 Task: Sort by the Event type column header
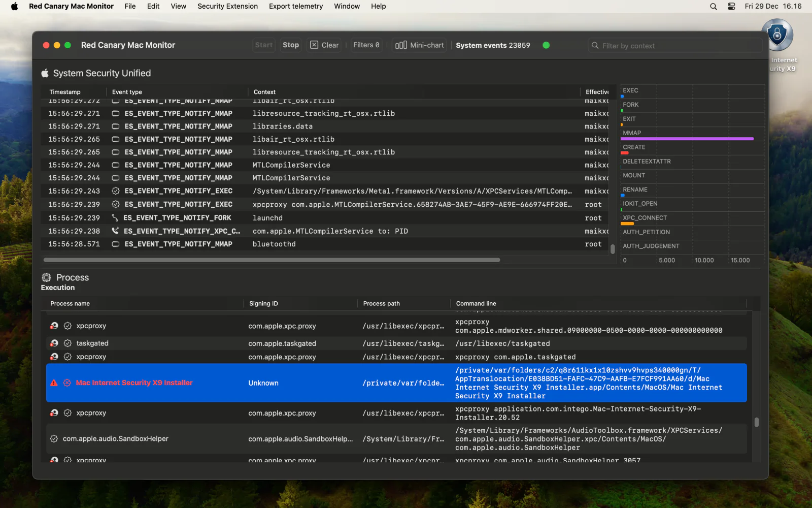pos(127,92)
